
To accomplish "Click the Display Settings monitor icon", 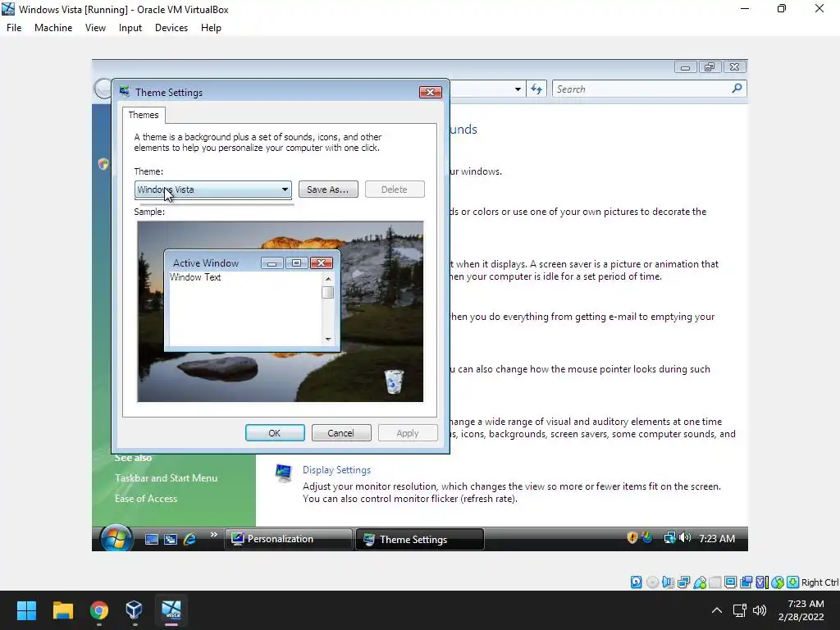I will point(283,473).
